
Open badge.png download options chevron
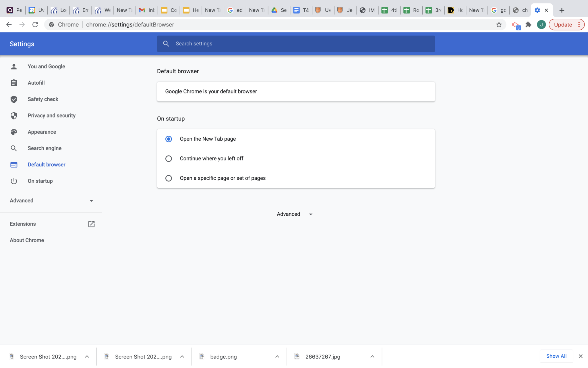tap(277, 356)
